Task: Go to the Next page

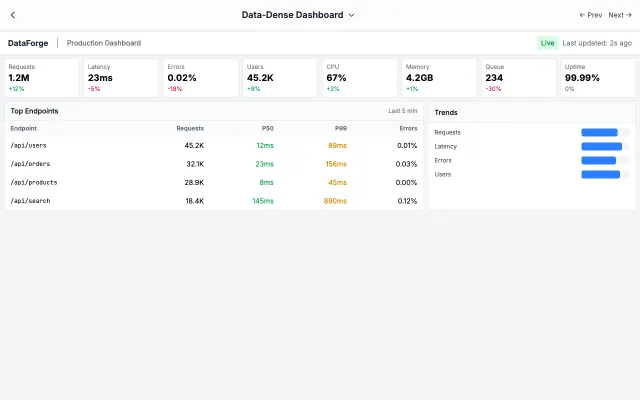Action: (x=620, y=15)
